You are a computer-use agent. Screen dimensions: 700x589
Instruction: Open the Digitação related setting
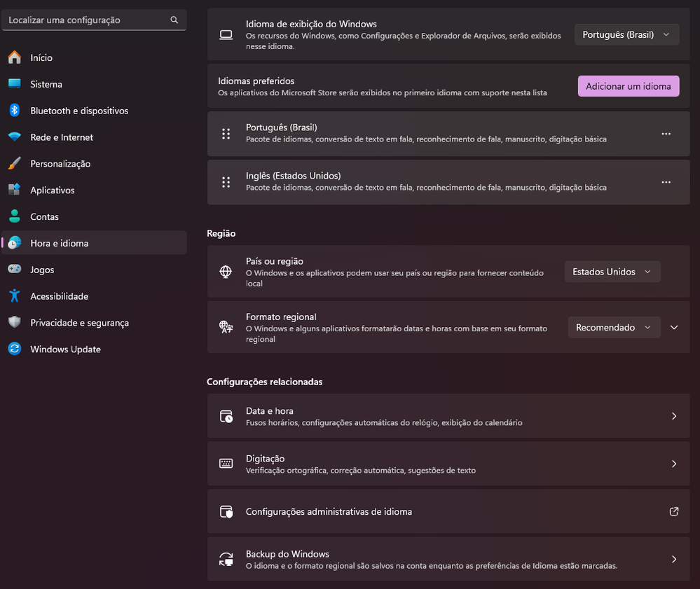[448, 464]
